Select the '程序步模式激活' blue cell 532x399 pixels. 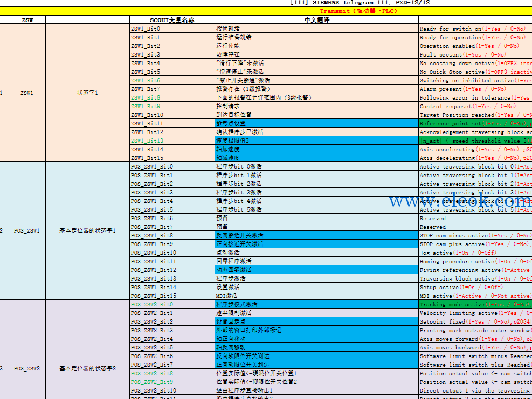pyautogui.click(x=316, y=304)
